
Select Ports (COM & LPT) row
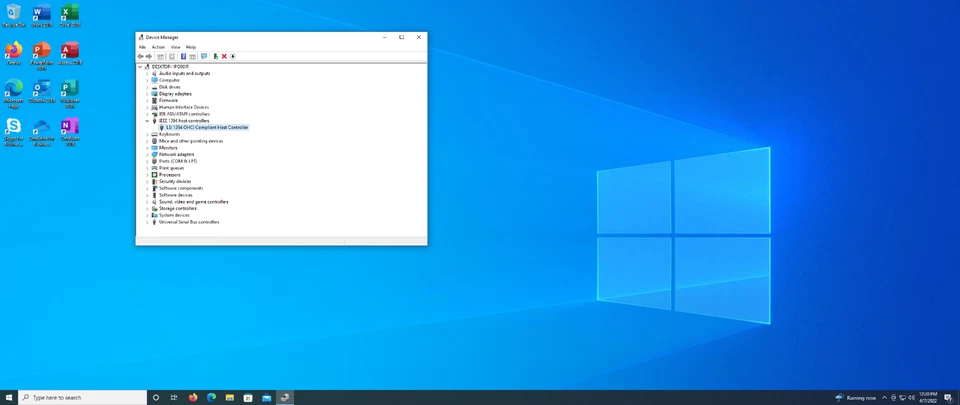[174, 161]
